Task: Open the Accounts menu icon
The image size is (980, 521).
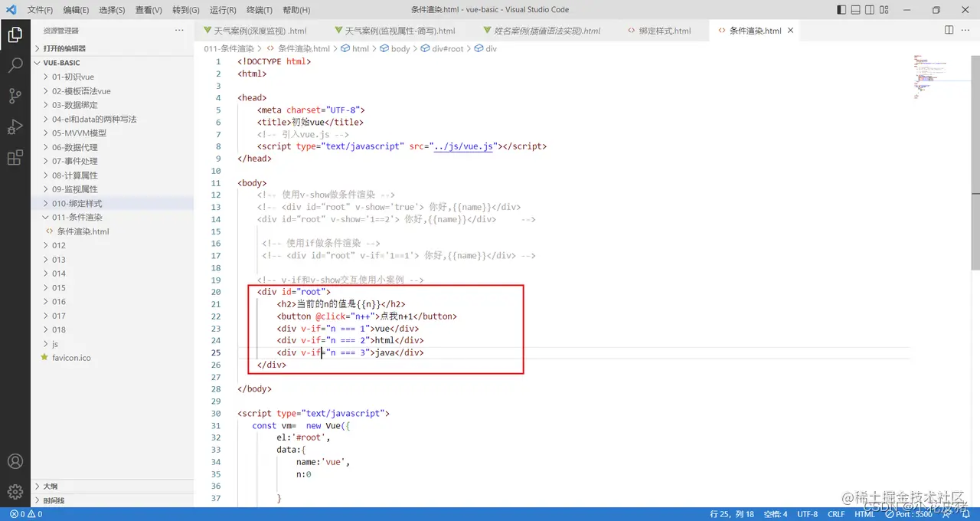Action: pyautogui.click(x=15, y=461)
